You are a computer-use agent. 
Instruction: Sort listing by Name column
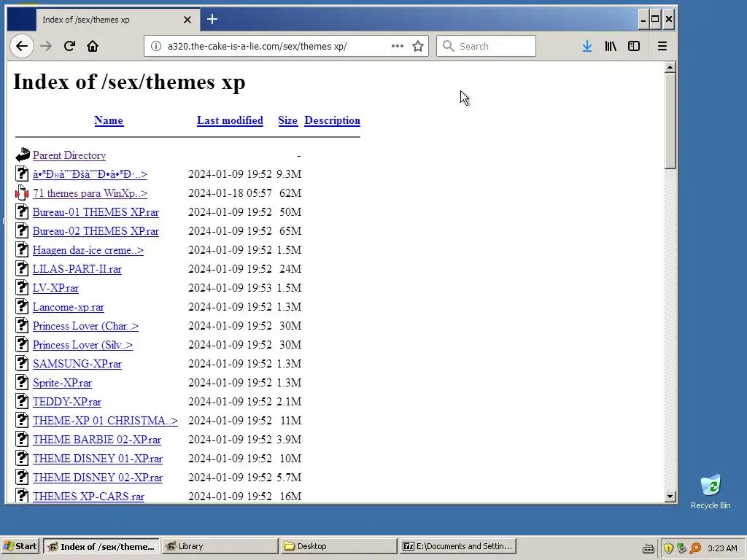point(109,120)
